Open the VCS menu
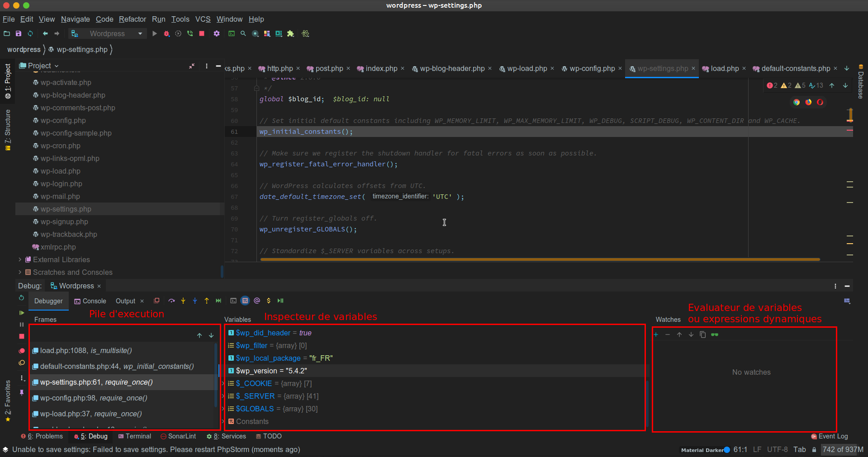Image resolution: width=868 pixels, height=457 pixels. tap(203, 19)
